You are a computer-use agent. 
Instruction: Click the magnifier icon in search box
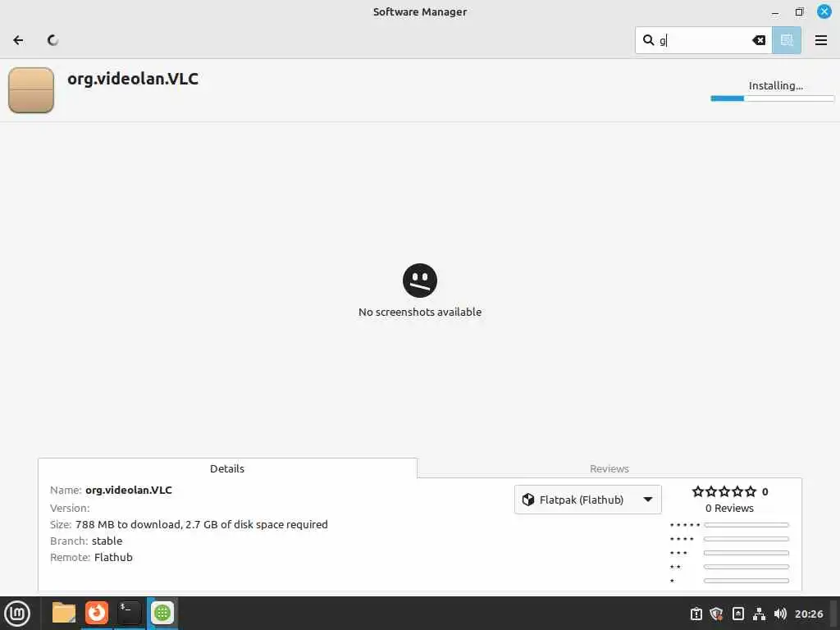point(648,40)
